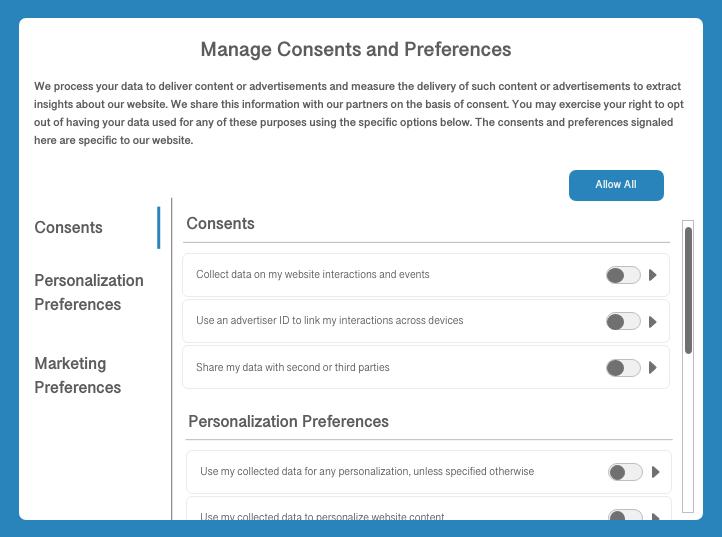Turn on 'Share my data with second or third parties'
This screenshot has height=537, width=722.
(623, 368)
